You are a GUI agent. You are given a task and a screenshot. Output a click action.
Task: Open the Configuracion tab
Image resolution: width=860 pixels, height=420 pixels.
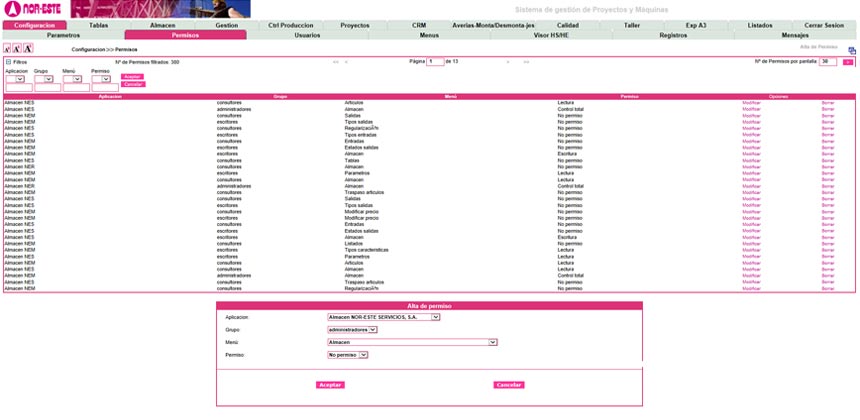(35, 25)
